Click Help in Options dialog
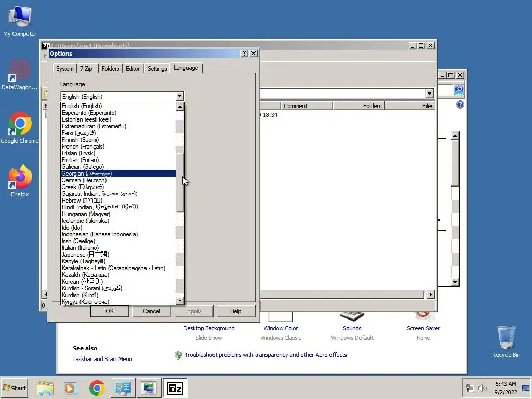The image size is (532, 399). 235,311
